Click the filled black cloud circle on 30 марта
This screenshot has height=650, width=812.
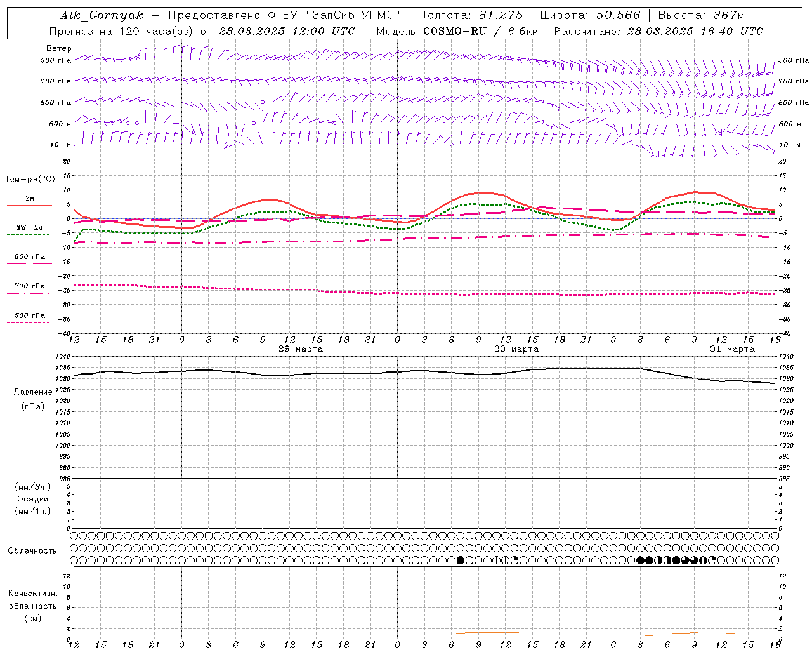[461, 560]
